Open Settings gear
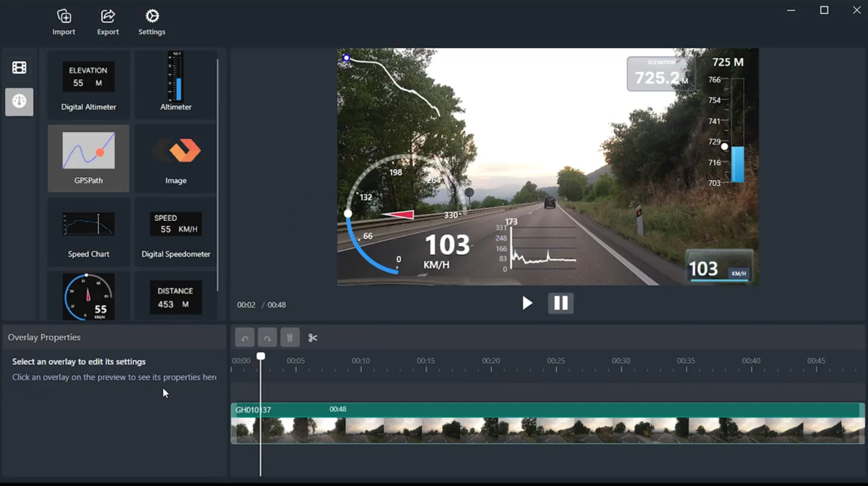868x486 pixels. pyautogui.click(x=152, y=22)
